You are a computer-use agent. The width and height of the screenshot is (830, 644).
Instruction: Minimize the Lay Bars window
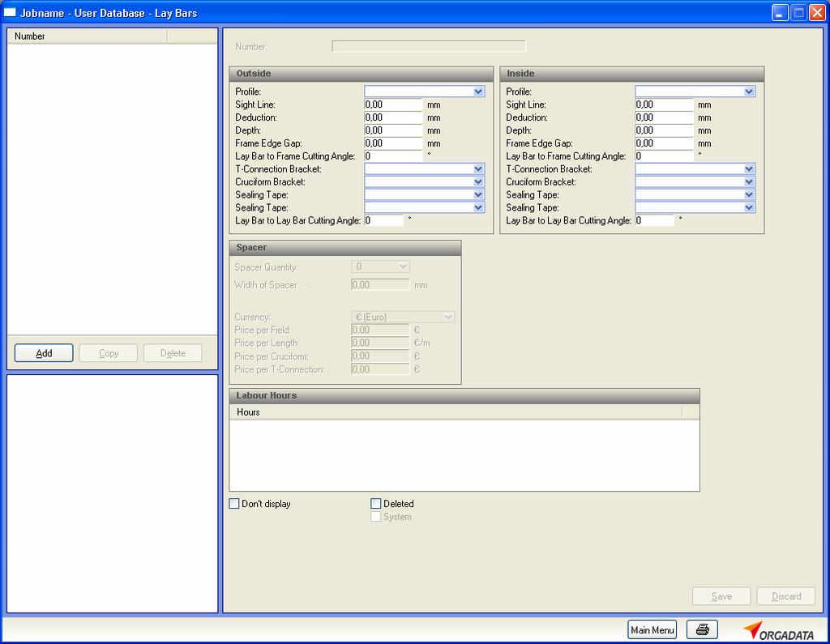pos(780,13)
